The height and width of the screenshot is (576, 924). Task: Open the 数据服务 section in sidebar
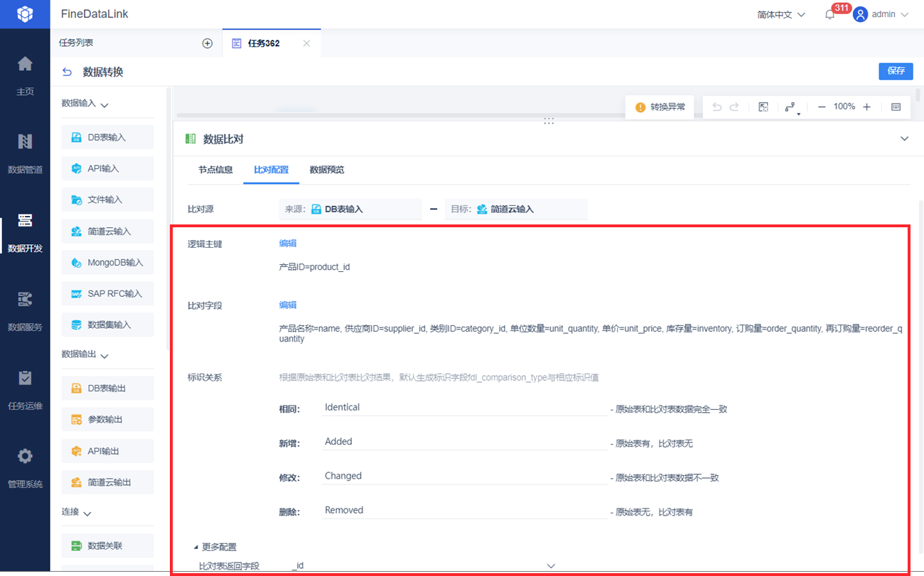[25, 310]
